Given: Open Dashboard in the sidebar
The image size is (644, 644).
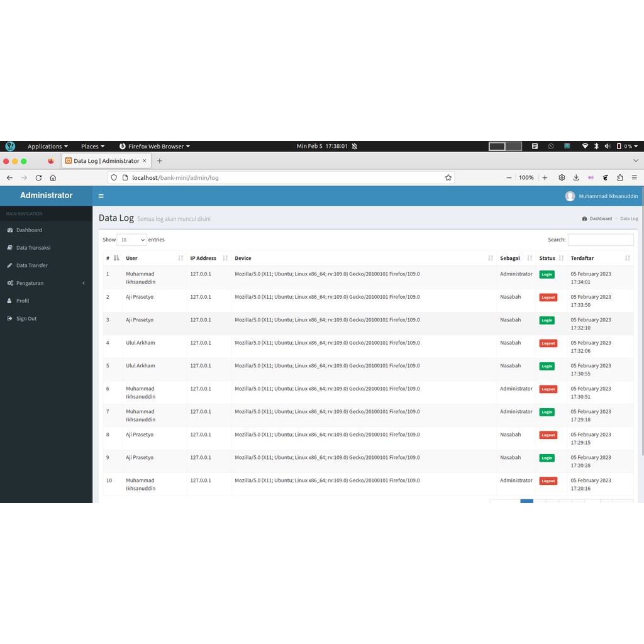Looking at the screenshot, I should click(46, 230).
